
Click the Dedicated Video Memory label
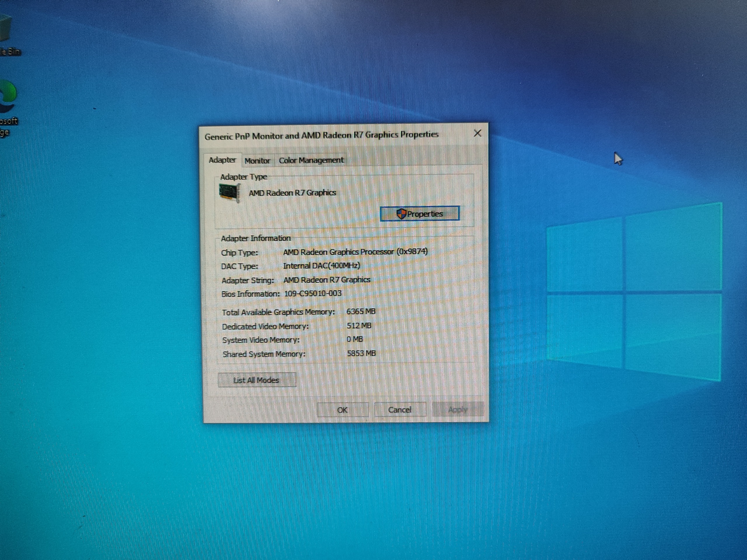[265, 326]
